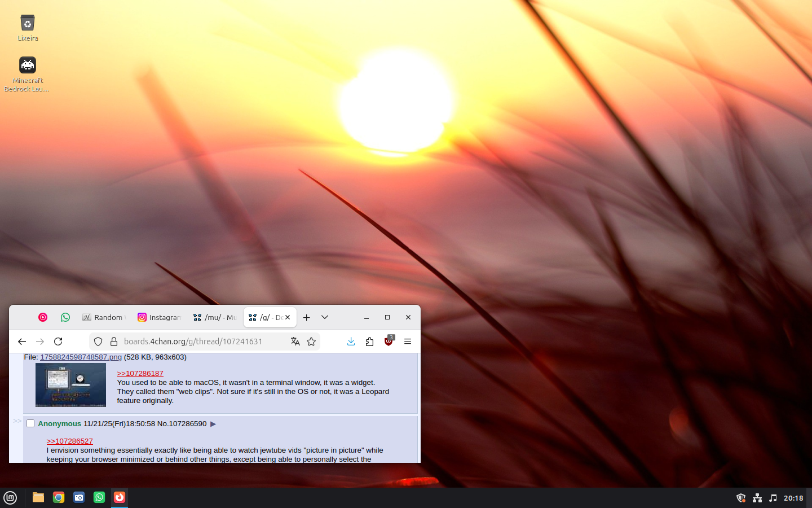Open the network connections tray icon
This screenshot has width=812, height=508.
757,498
